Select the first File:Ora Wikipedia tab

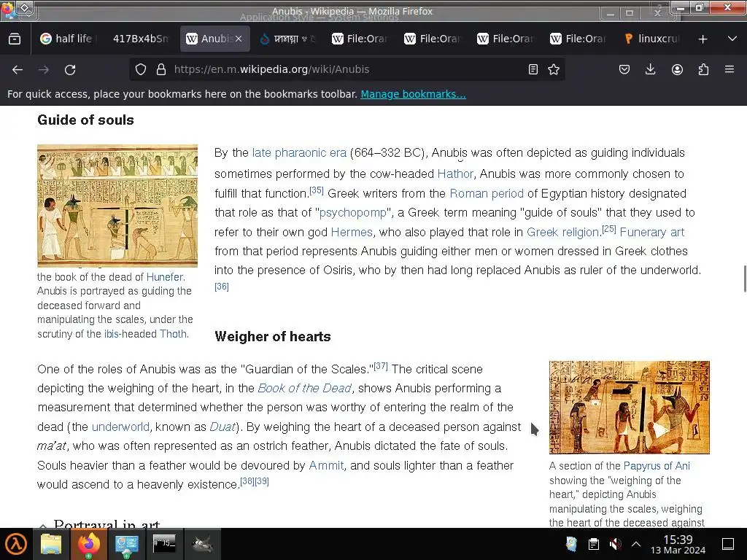[x=361, y=39]
